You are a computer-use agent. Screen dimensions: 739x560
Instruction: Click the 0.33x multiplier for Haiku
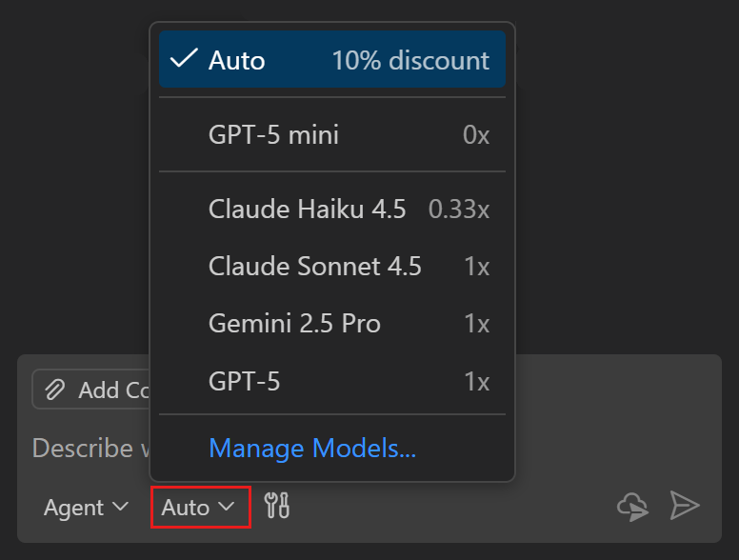[x=459, y=210]
